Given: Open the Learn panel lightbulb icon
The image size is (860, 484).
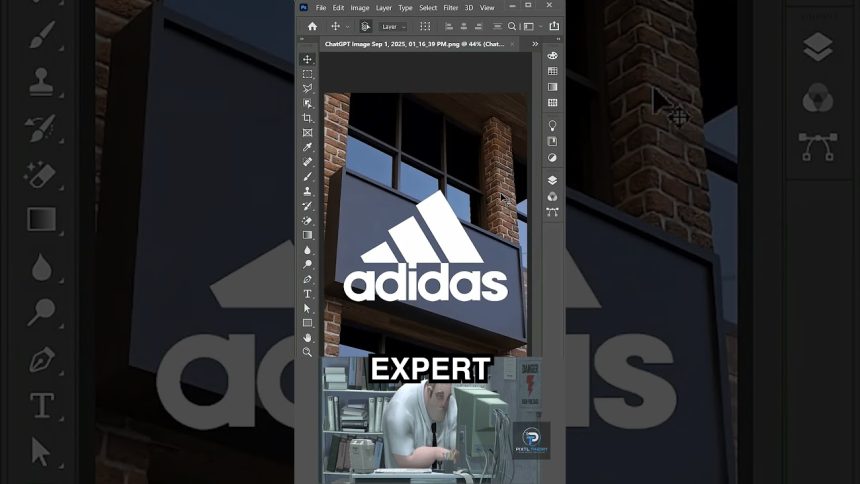Looking at the screenshot, I should point(552,125).
